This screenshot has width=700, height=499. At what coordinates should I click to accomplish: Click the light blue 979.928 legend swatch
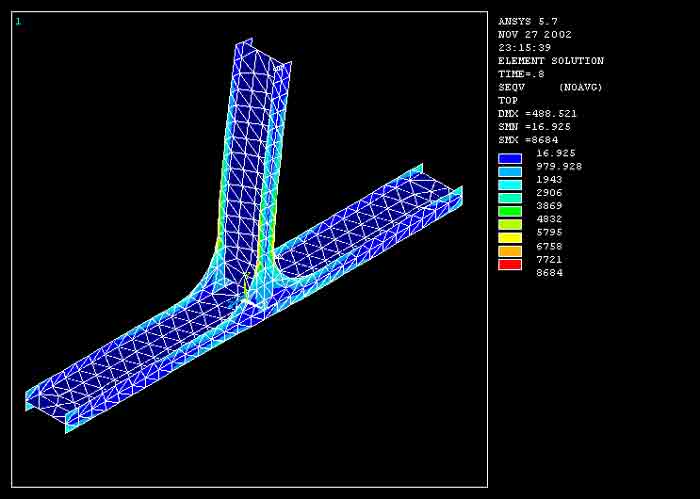(510, 171)
